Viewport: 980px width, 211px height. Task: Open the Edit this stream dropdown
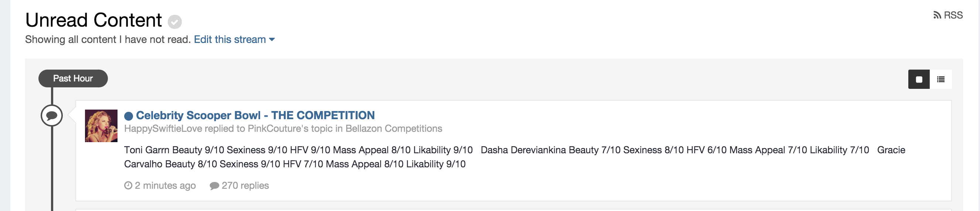tap(230, 40)
